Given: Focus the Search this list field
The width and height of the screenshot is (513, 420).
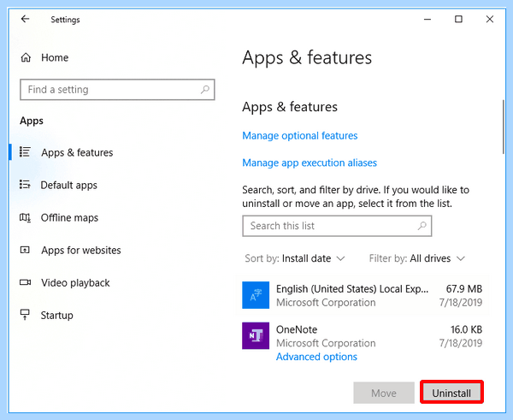Looking at the screenshot, I should click(337, 226).
